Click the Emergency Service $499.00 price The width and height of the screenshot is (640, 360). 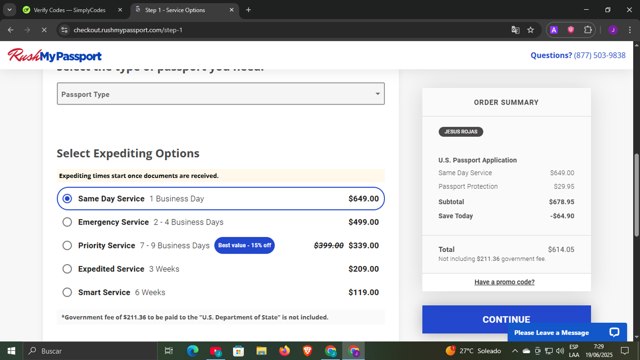pos(363,222)
